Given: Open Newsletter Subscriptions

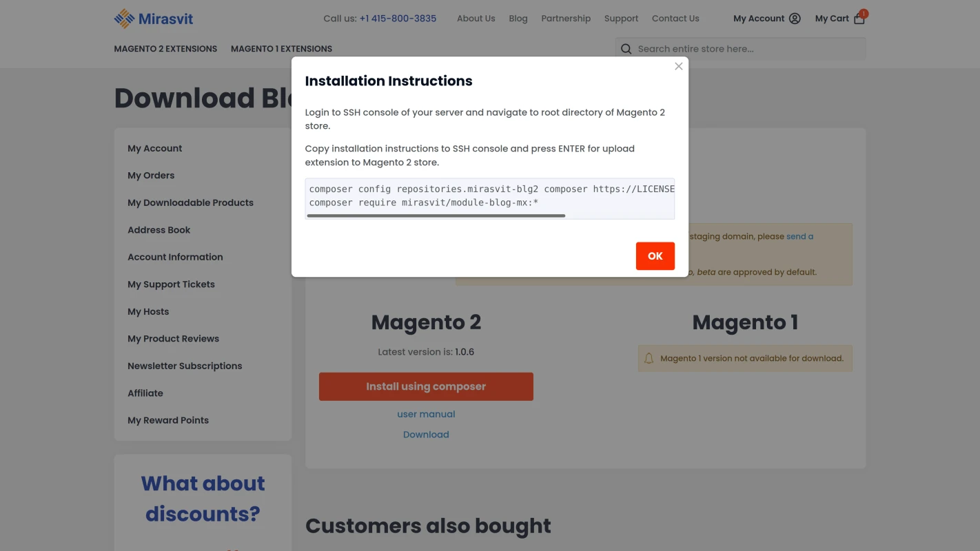Looking at the screenshot, I should tap(185, 366).
